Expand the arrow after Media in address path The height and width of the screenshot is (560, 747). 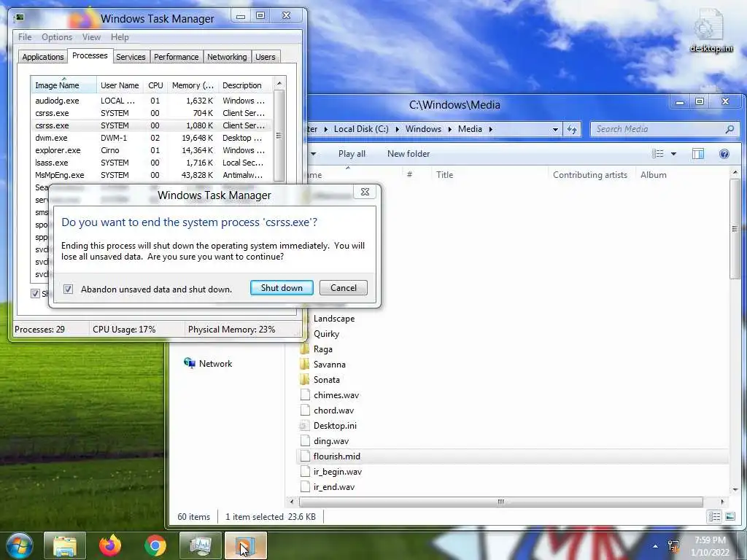tap(491, 129)
